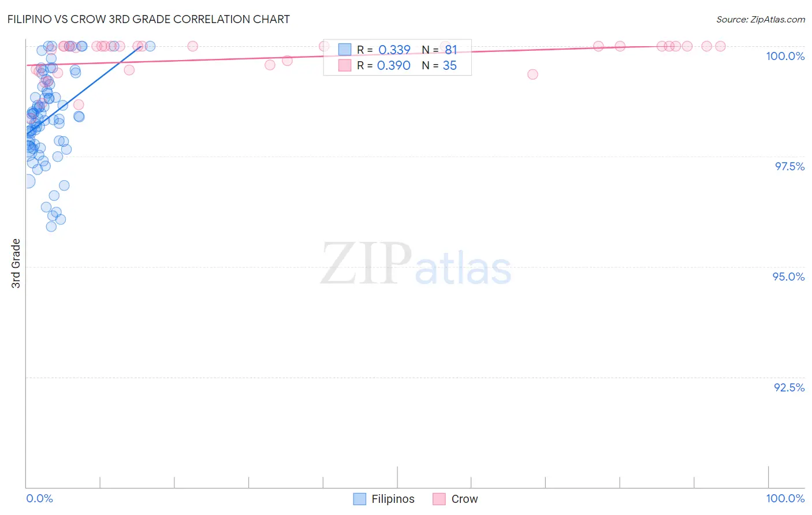Click the Filipinos legend blue swatch

360,499
